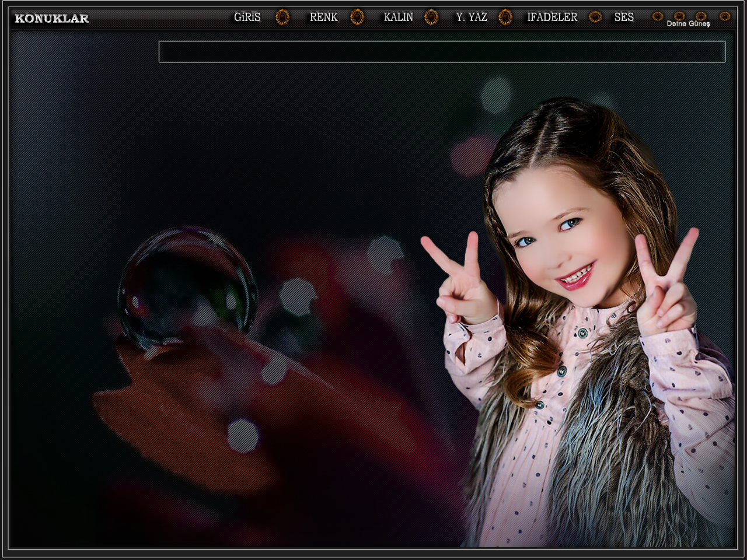The width and height of the screenshot is (747, 560).
Task: Click the Defne Güneş name label
Action: click(688, 24)
